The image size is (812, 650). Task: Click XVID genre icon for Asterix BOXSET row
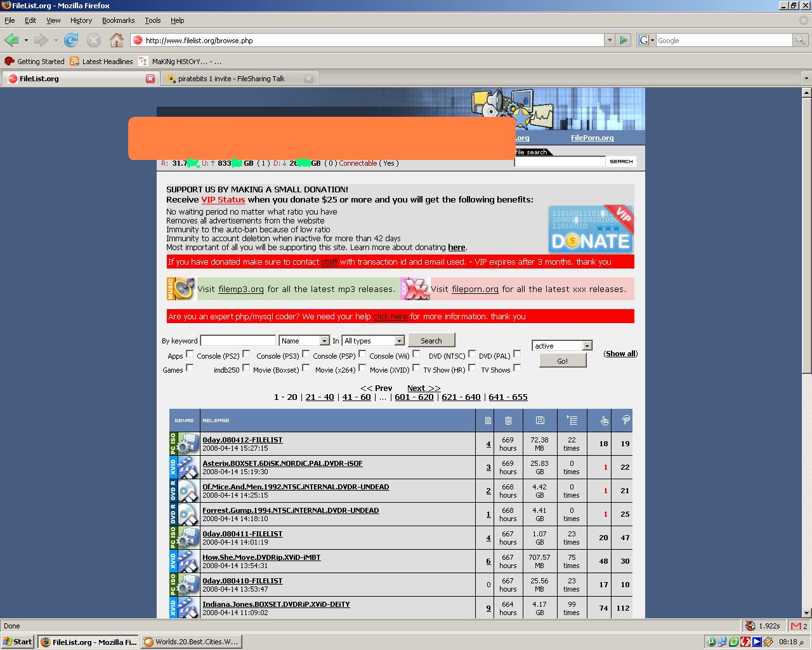pos(185,467)
